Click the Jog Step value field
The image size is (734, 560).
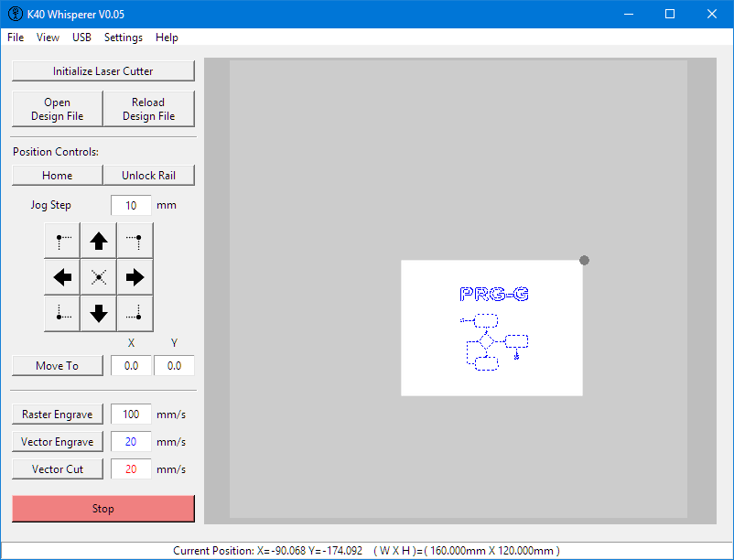coord(131,206)
